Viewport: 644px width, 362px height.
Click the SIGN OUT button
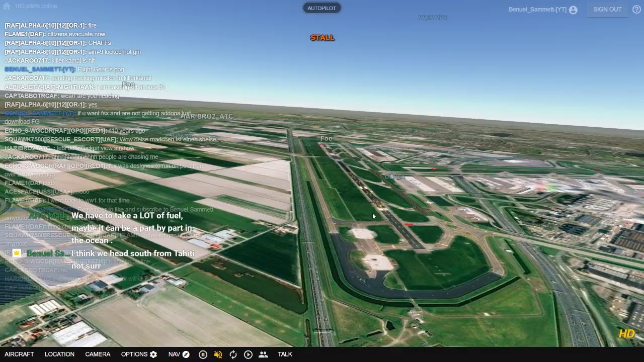pos(607,10)
